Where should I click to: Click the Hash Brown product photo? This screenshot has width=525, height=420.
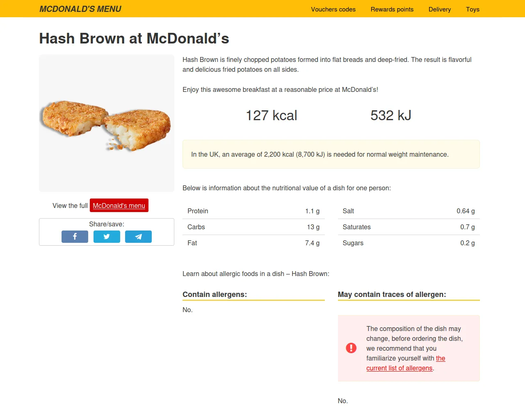pos(107,123)
